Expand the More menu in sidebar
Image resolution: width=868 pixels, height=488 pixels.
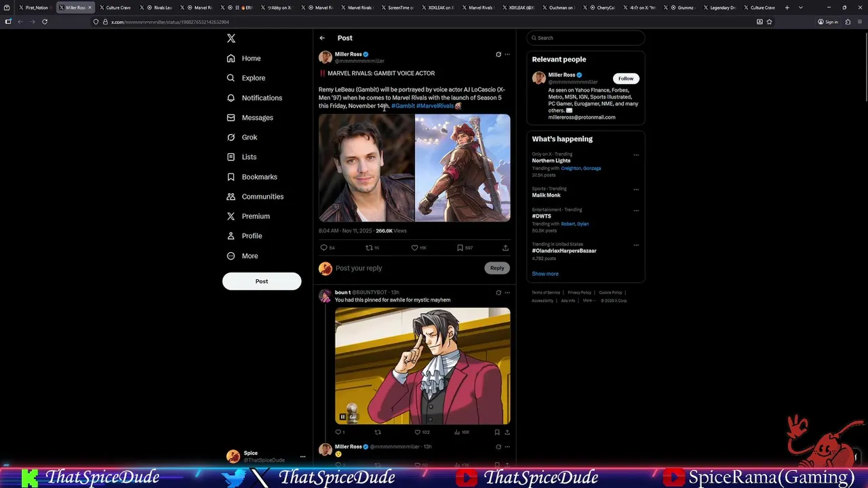(243, 256)
